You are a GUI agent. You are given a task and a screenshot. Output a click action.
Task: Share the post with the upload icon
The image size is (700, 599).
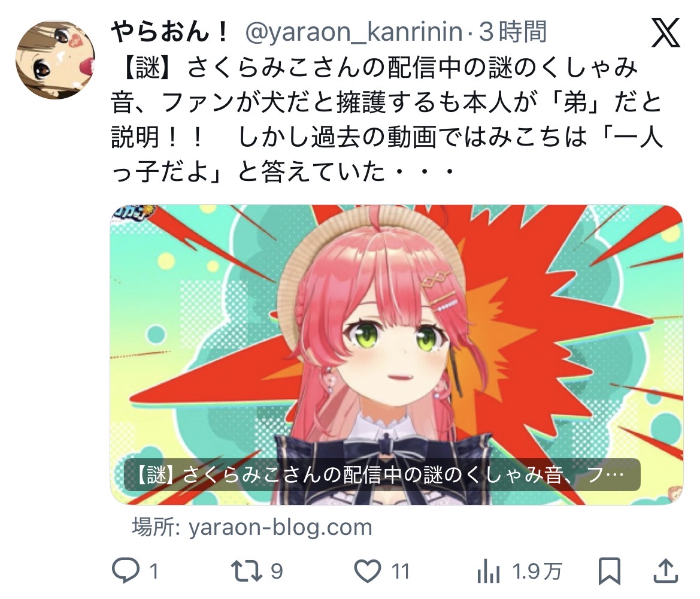coord(666,570)
